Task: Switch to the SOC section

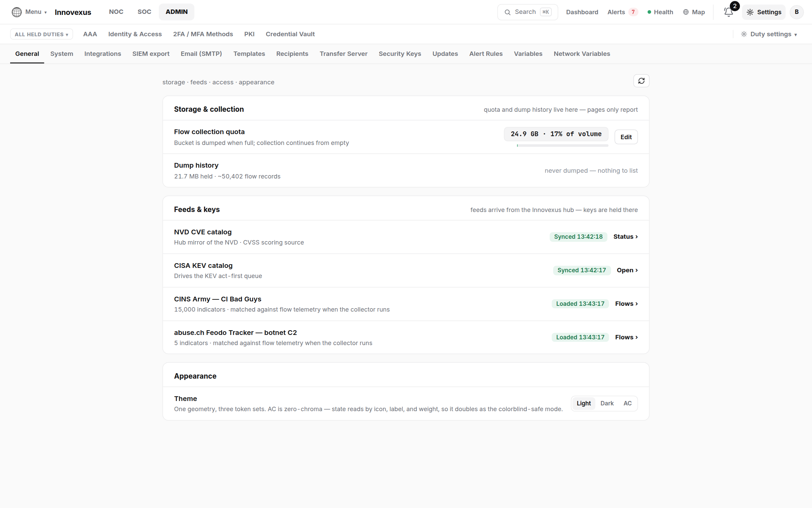Action: [x=144, y=12]
